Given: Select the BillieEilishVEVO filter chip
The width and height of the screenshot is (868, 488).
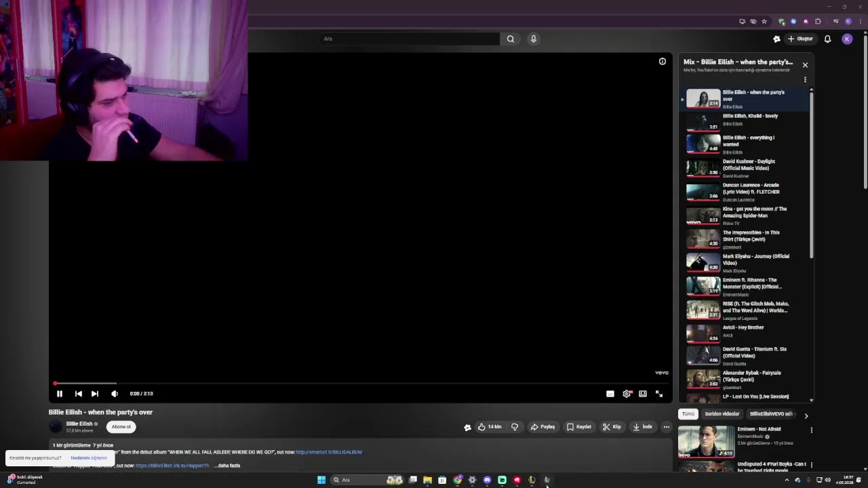Looking at the screenshot, I should point(771,414).
